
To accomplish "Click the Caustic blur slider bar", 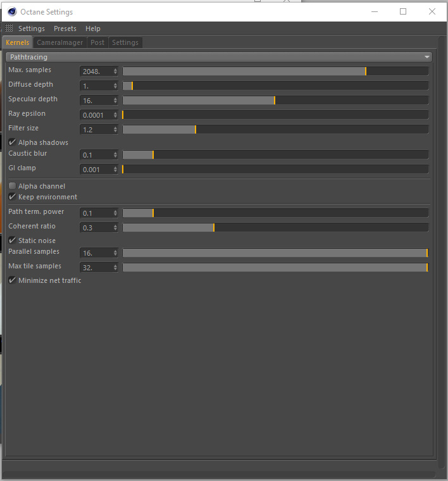I will pyautogui.click(x=275, y=155).
